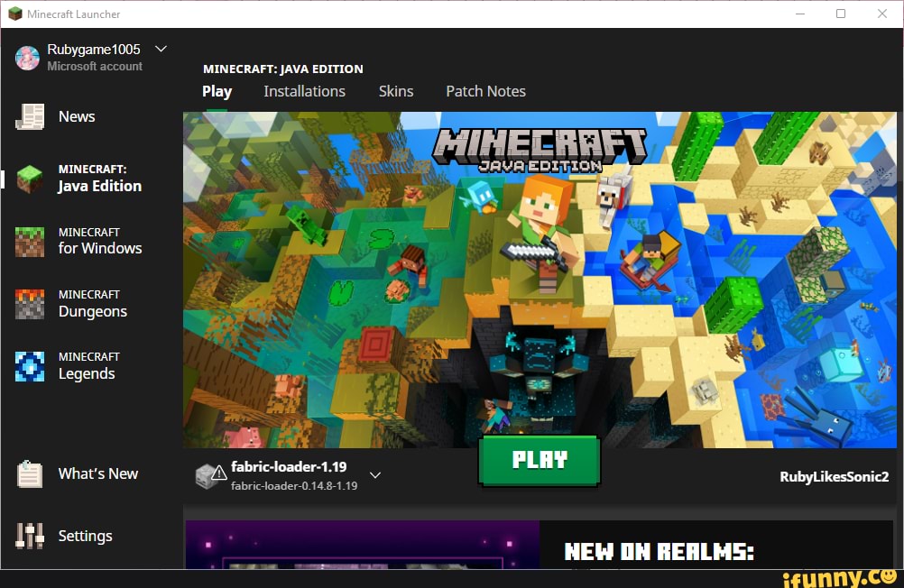This screenshot has width=904, height=588.
Task: Open the Skins tab
Action: pyautogui.click(x=396, y=91)
